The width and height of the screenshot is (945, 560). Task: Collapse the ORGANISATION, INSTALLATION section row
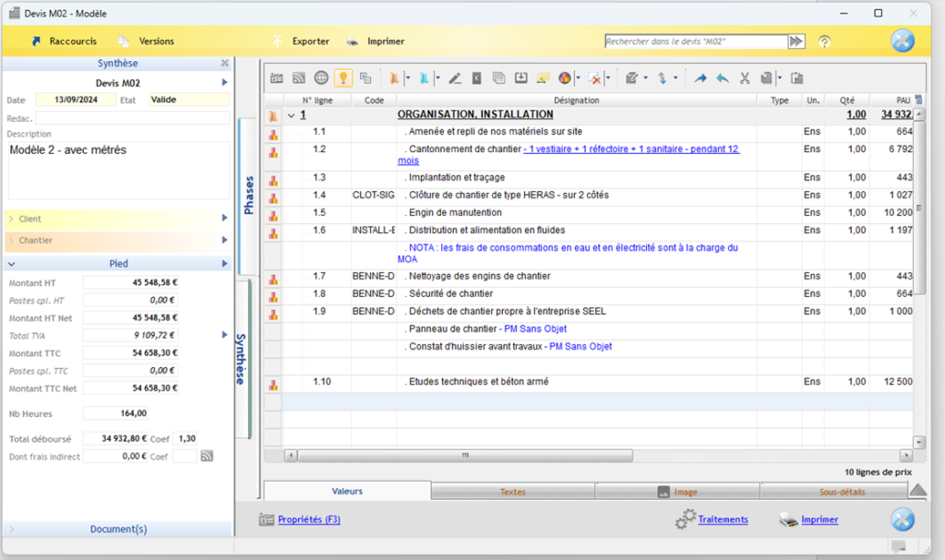click(291, 115)
